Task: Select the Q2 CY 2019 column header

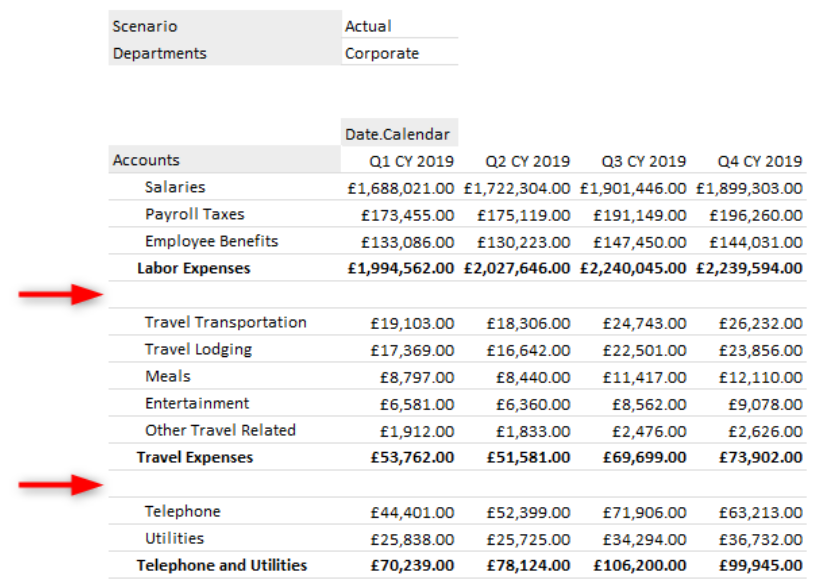Action: point(528,161)
